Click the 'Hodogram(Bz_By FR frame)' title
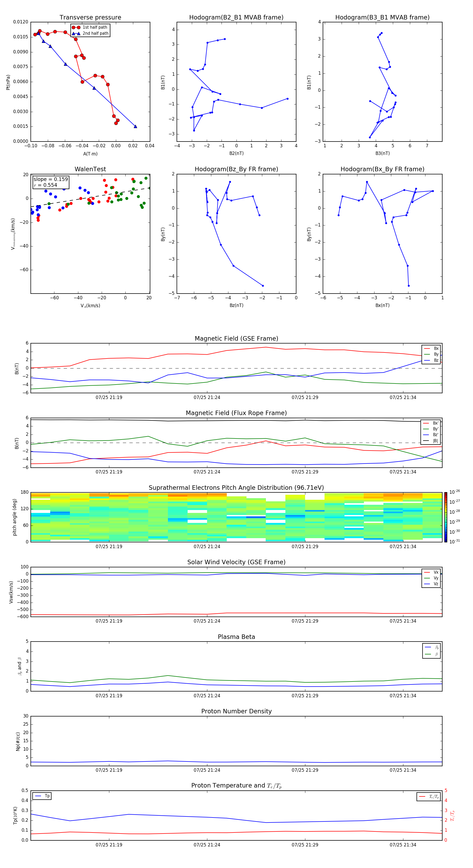 pos(236,169)
